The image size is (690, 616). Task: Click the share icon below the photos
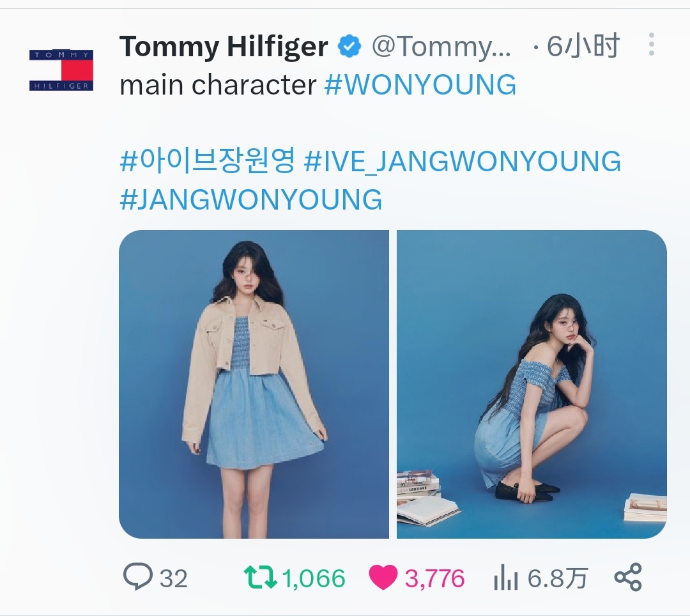(x=629, y=577)
